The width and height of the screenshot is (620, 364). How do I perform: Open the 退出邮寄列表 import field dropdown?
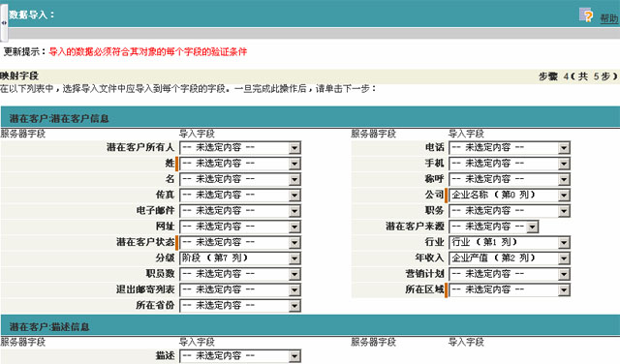(x=240, y=290)
